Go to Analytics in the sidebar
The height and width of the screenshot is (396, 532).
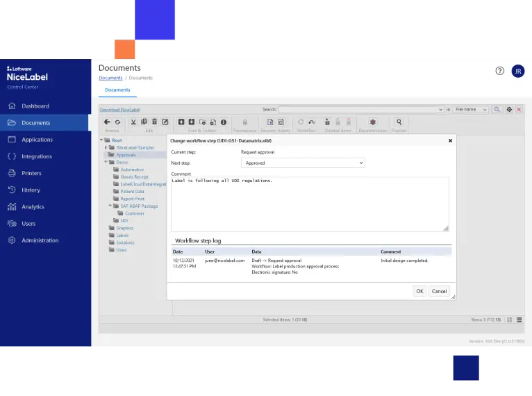tap(33, 206)
